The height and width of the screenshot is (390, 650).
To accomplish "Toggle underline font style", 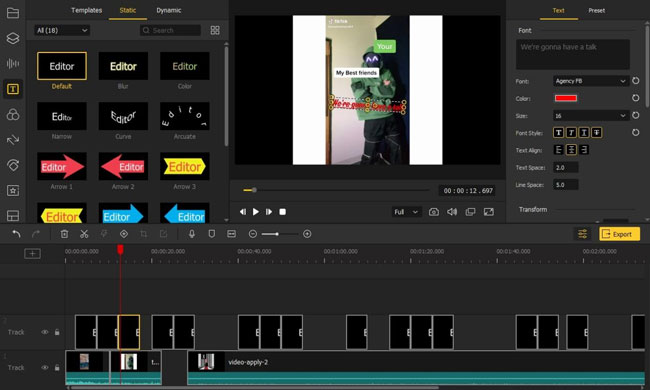I will click(x=584, y=133).
